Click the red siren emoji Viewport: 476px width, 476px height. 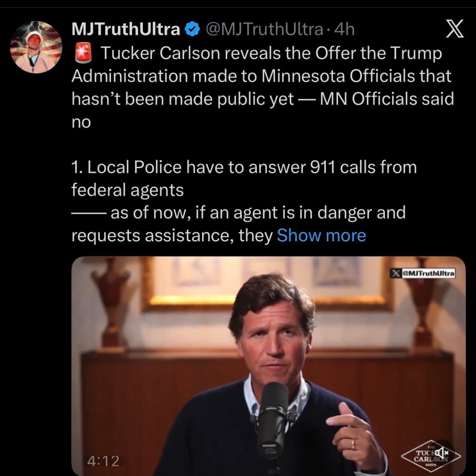click(x=83, y=53)
